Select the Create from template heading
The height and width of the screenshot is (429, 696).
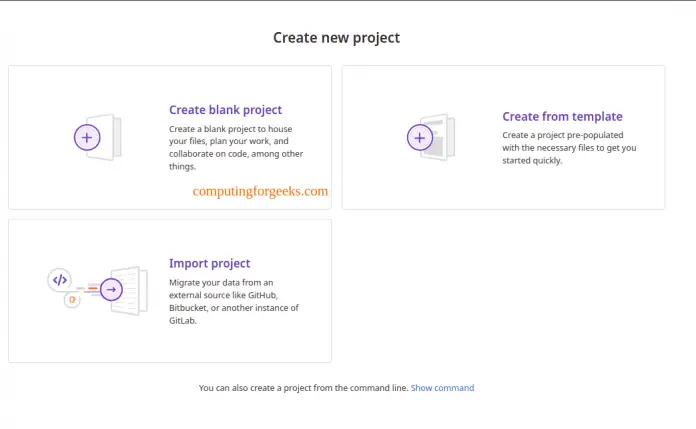562,116
